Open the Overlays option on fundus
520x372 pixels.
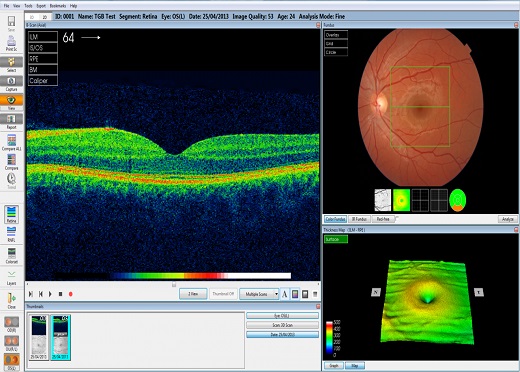pyautogui.click(x=336, y=35)
